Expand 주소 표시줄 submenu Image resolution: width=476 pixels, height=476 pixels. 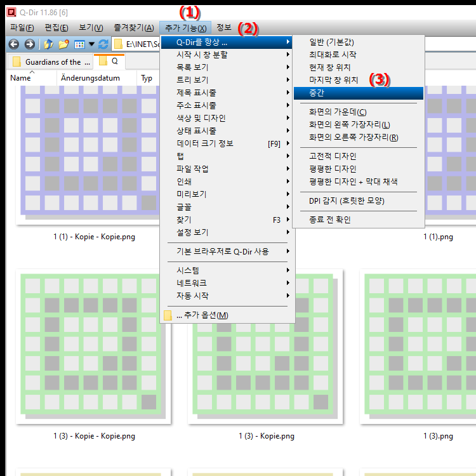[227, 105]
